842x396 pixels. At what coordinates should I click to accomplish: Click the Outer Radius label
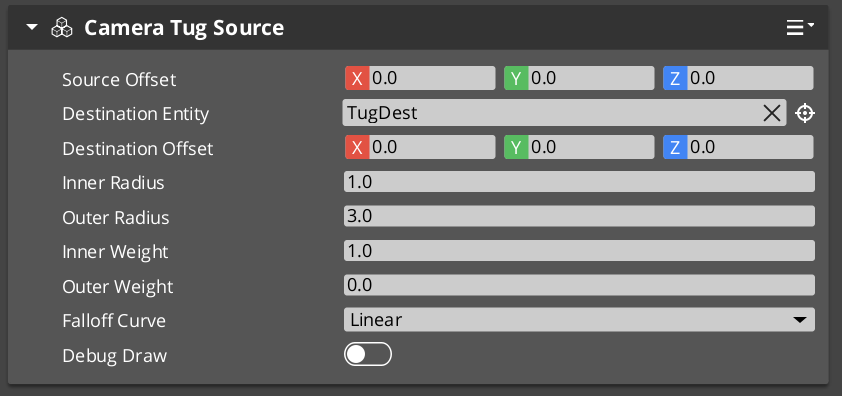(x=116, y=218)
